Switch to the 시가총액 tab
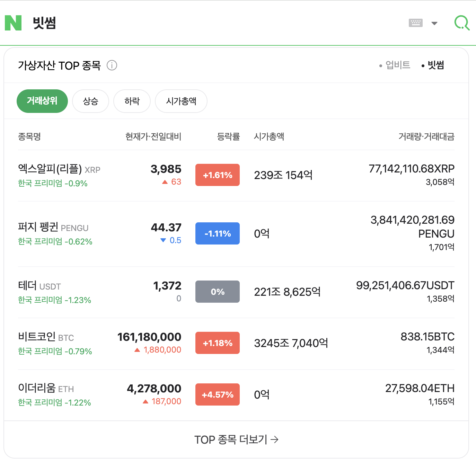The width and height of the screenshot is (476, 462). (181, 101)
